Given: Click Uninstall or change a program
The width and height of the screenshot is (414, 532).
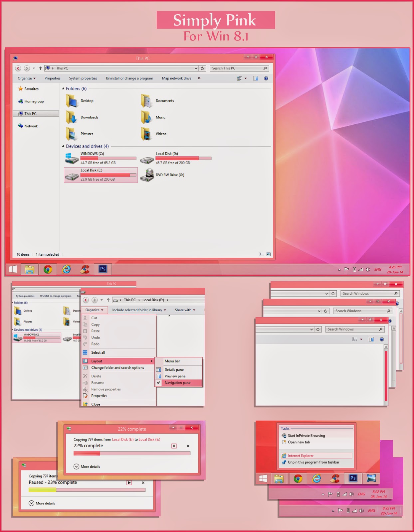Looking at the screenshot, I should tap(129, 78).
